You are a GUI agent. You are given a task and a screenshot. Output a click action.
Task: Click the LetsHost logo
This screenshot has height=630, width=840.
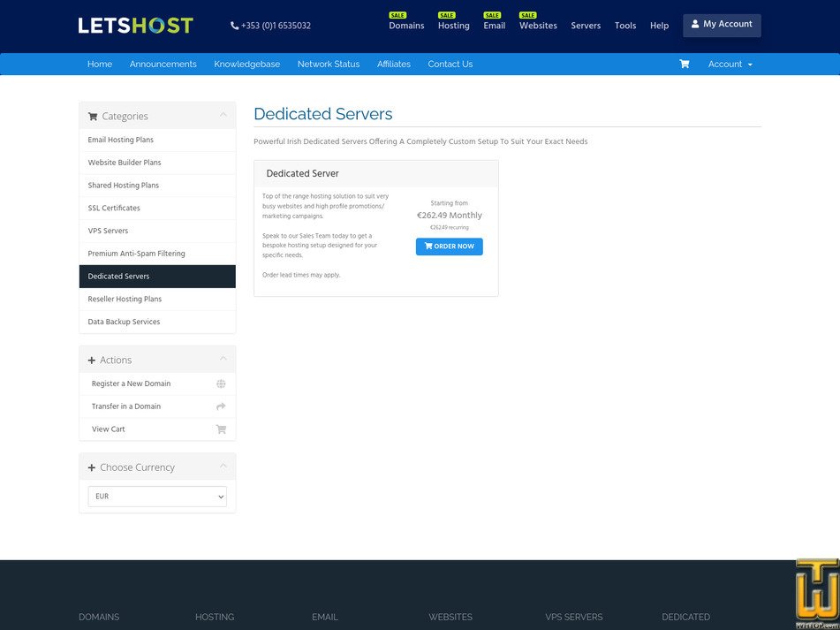[135, 25]
